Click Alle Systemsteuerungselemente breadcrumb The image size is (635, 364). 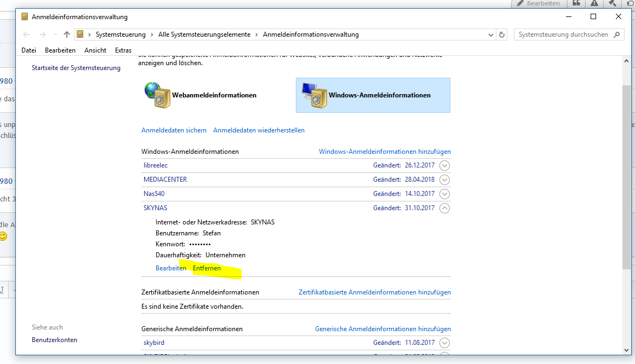coord(204,35)
